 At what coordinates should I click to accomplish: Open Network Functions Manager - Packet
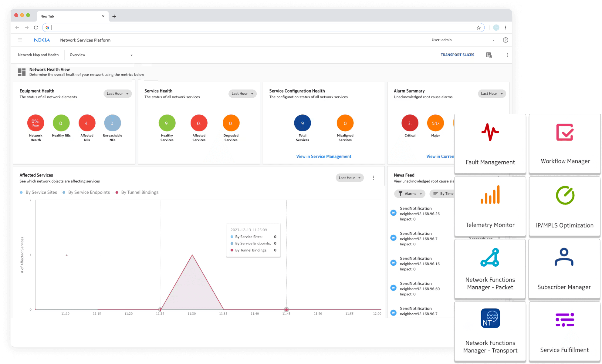point(490,269)
